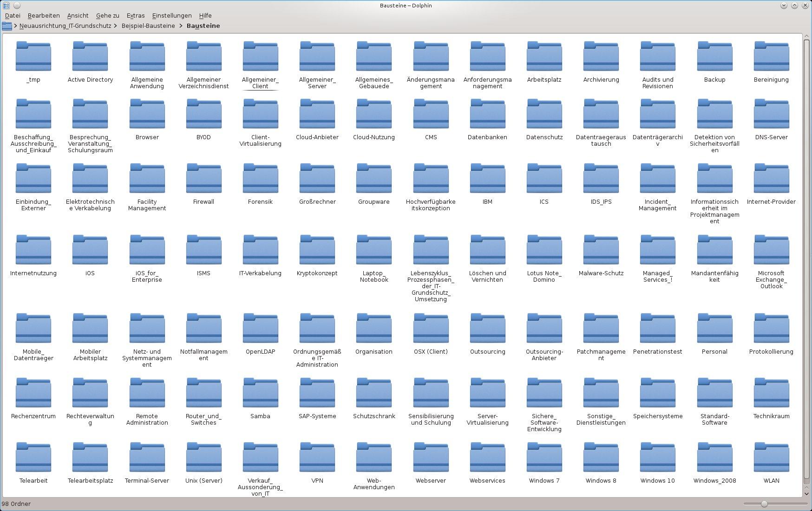Navigate to Beispiel-Bausteine breadcrumb

(x=148, y=26)
